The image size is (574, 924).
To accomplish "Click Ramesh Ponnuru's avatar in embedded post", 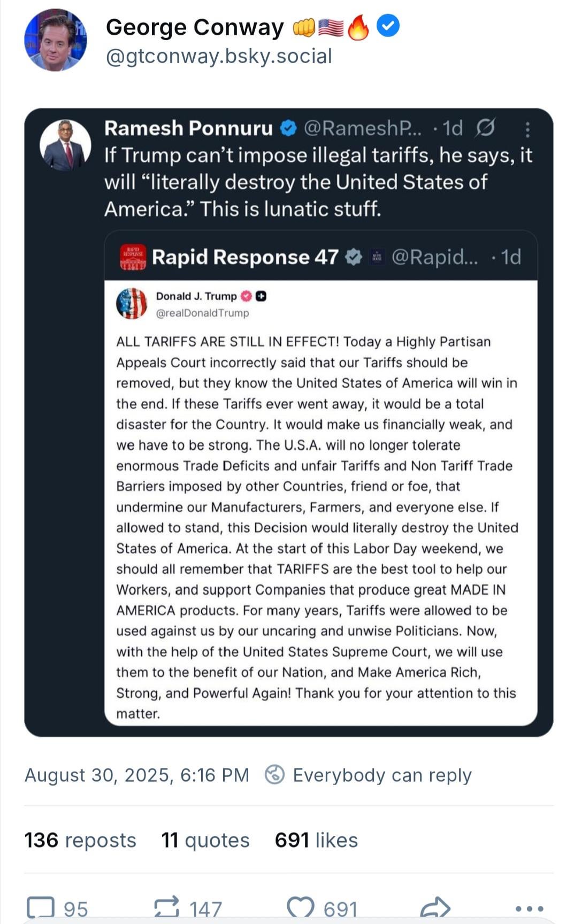I will tap(65, 145).
